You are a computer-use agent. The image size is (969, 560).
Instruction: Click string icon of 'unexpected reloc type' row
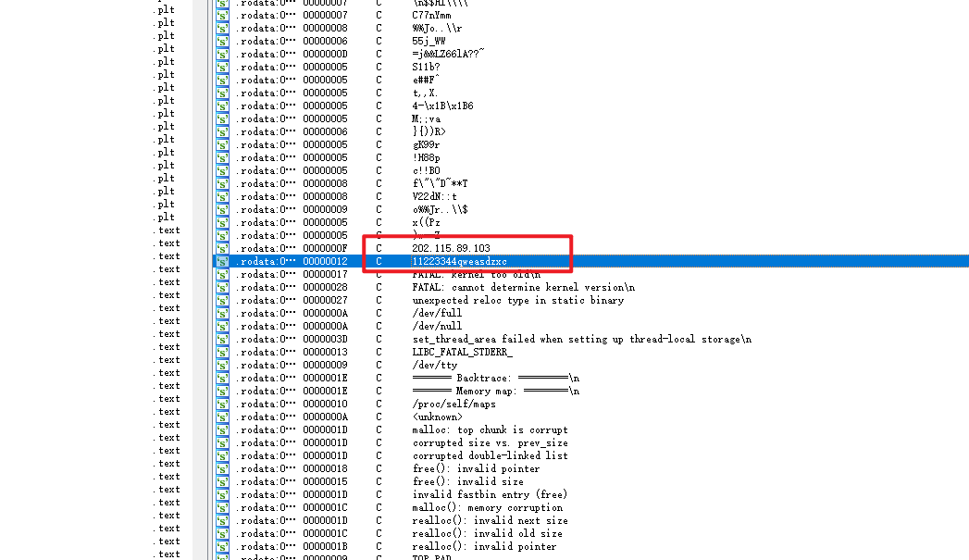pyautogui.click(x=222, y=301)
